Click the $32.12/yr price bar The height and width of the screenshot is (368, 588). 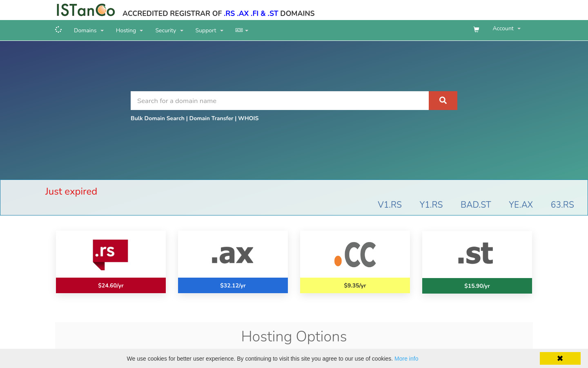point(233,285)
